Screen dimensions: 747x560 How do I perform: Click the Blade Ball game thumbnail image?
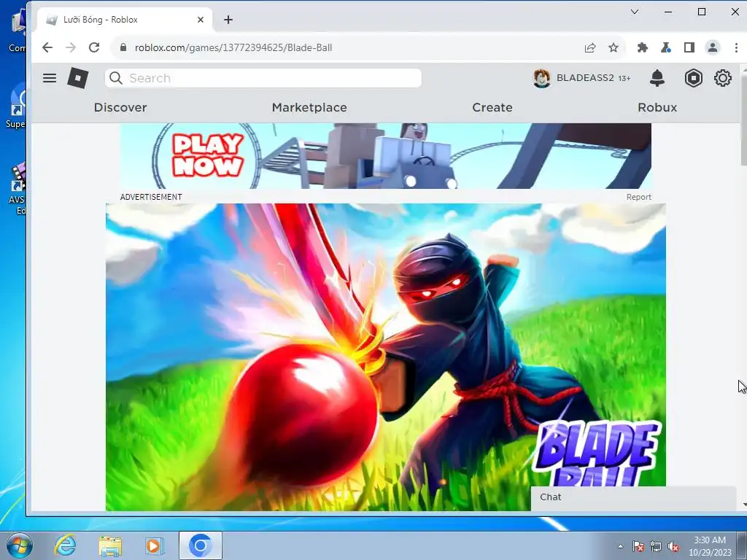point(385,357)
